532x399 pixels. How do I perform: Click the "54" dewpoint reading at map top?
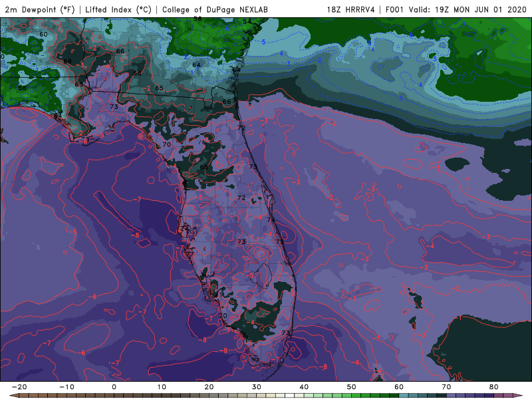247,22
